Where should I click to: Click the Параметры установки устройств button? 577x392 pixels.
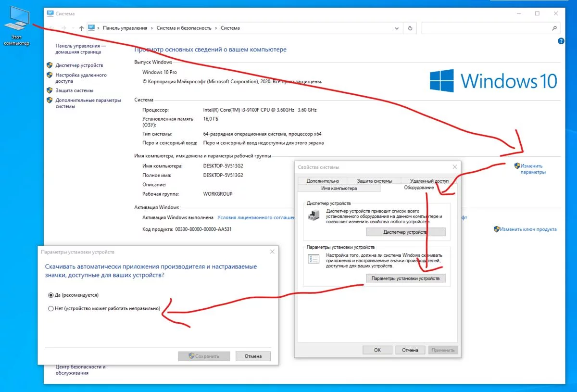click(x=405, y=278)
